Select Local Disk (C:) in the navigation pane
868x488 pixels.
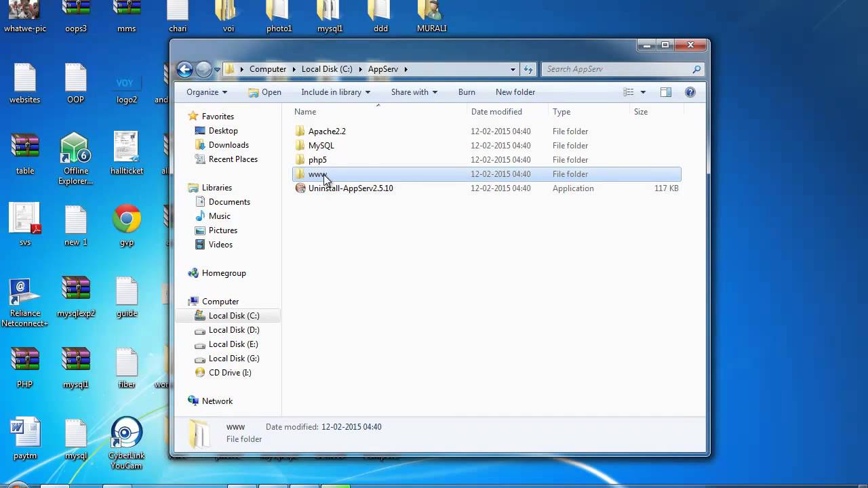[233, 316]
